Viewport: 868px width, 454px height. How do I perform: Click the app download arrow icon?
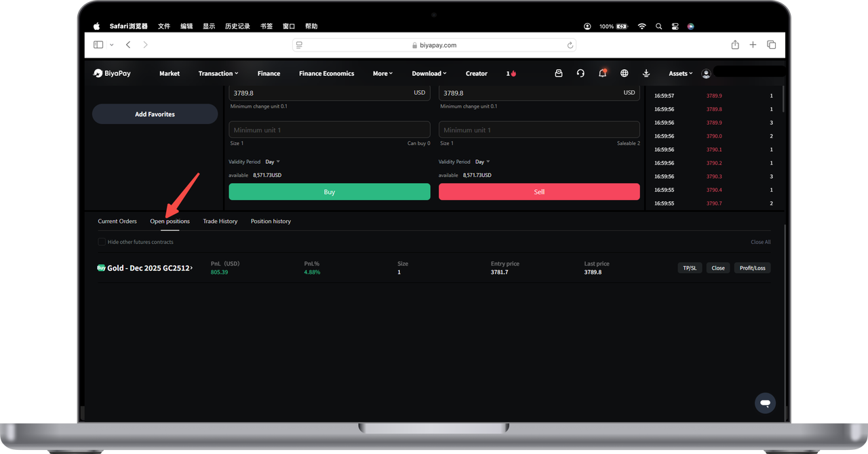tap(646, 73)
